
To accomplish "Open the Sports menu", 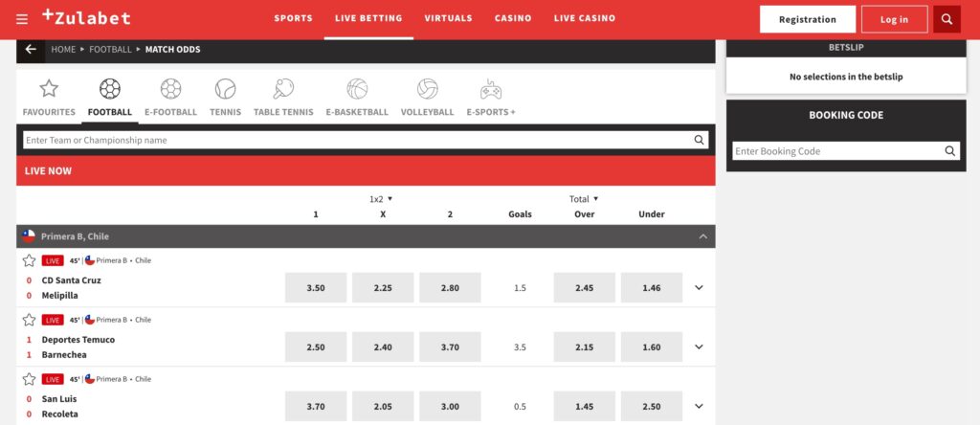I will [293, 18].
